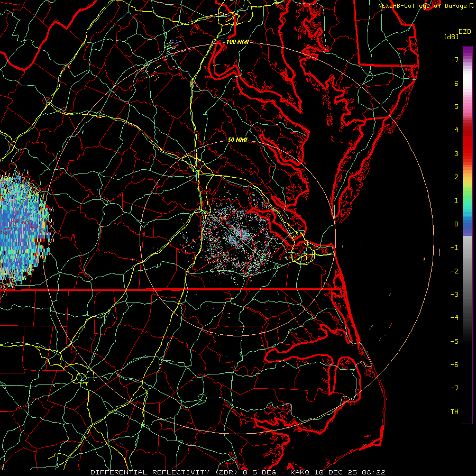This screenshot has width=476, height=476.
Task: Click the 2 dB scale tick label
Action: coord(456,177)
